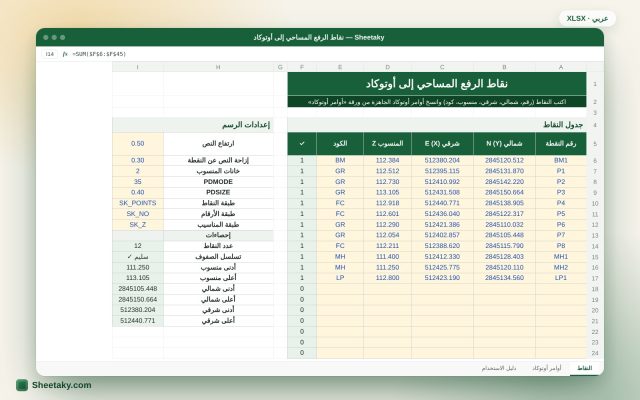The width and height of the screenshot is (640, 400).
Task: Select point name cell LP1
Action: coord(560,278)
